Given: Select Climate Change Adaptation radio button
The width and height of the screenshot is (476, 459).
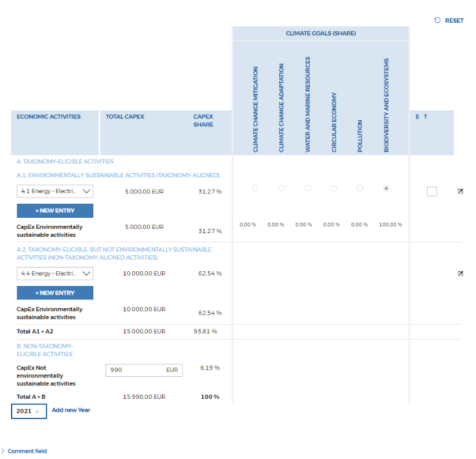Looking at the screenshot, I should 282,188.
